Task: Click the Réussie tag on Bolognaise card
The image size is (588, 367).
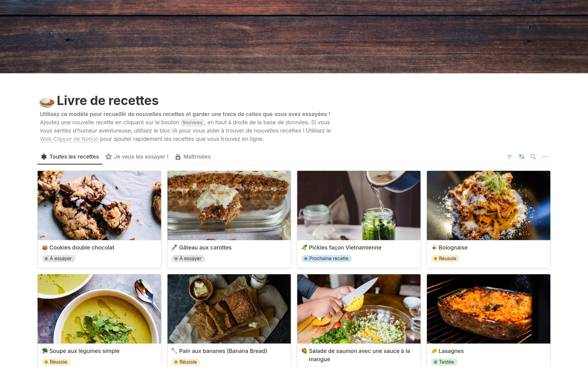Action: (x=445, y=259)
